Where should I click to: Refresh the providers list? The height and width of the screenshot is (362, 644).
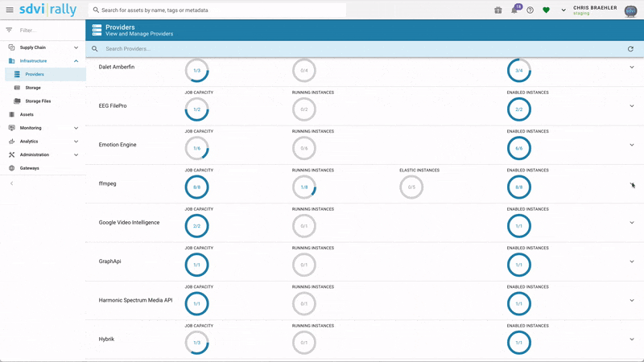pos(630,49)
